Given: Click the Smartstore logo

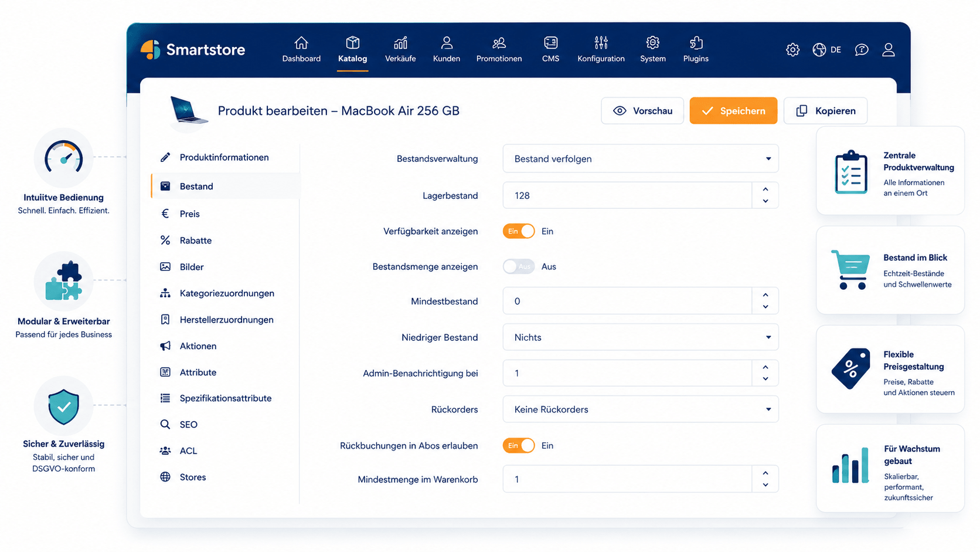Looking at the screenshot, I should [x=193, y=50].
